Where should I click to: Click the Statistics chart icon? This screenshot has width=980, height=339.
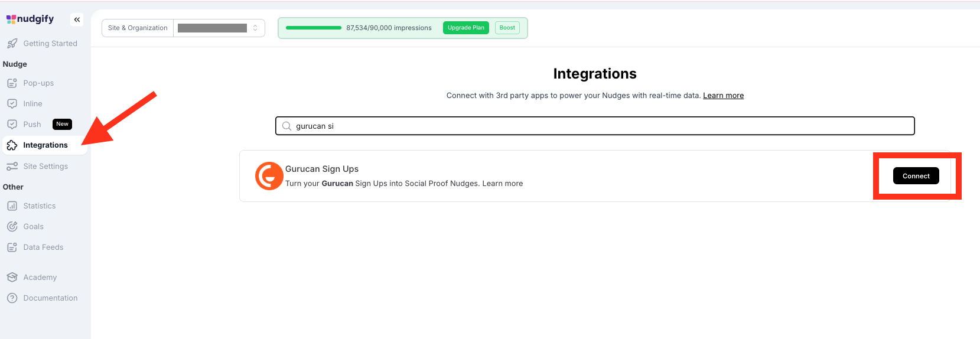click(x=12, y=206)
